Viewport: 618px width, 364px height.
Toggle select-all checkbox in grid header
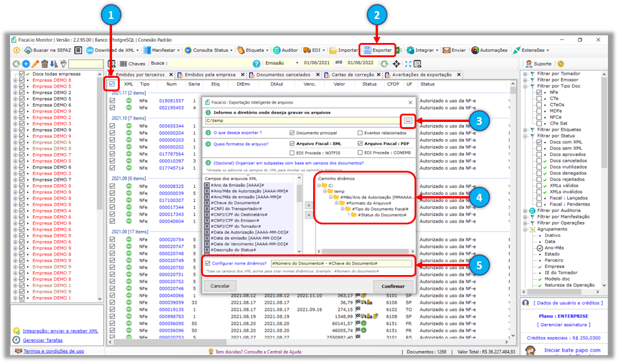click(112, 84)
